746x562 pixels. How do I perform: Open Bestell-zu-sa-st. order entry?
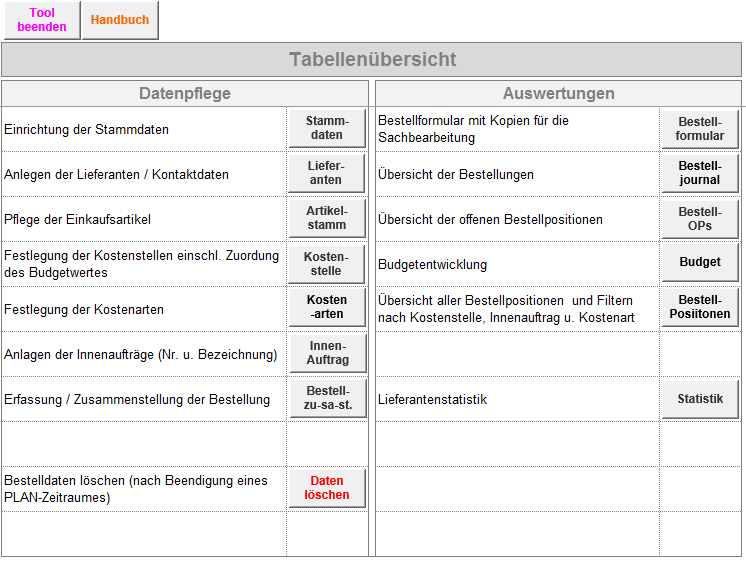(x=326, y=398)
